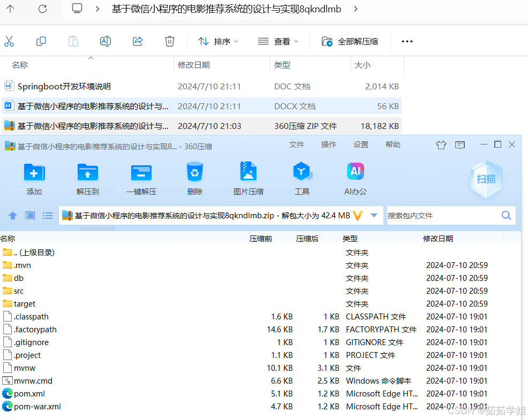This screenshot has height=420, width=528.
Task: Select Springboot开发环境说明 DOC file
Action: point(201,87)
